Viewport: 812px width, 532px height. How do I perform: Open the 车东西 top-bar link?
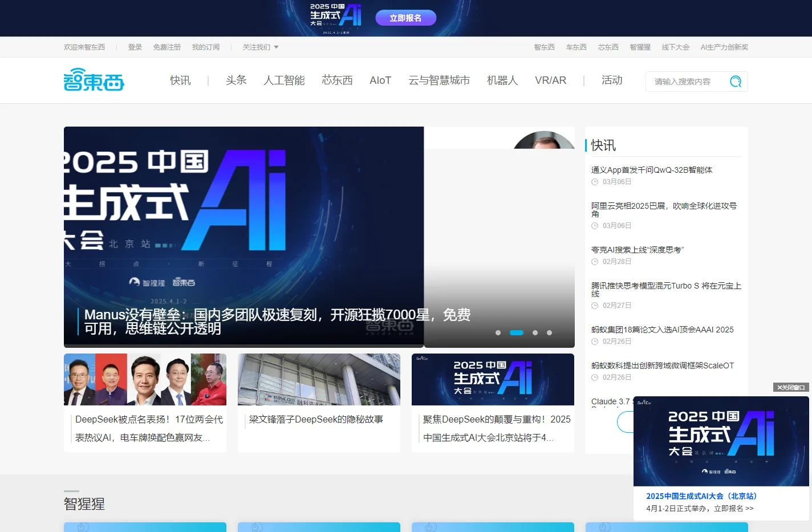point(576,47)
